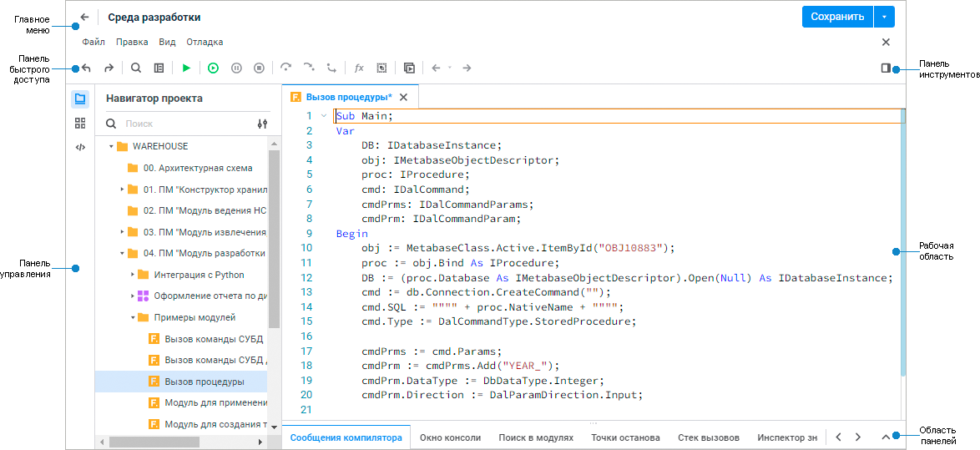
Task: Collapse the WAREHOUSE folder tree node
Action: coord(110,147)
